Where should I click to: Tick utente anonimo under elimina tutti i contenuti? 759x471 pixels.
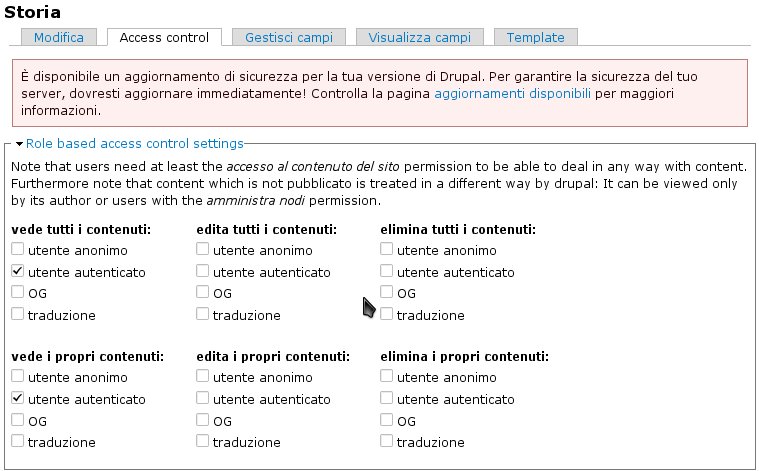(x=387, y=251)
